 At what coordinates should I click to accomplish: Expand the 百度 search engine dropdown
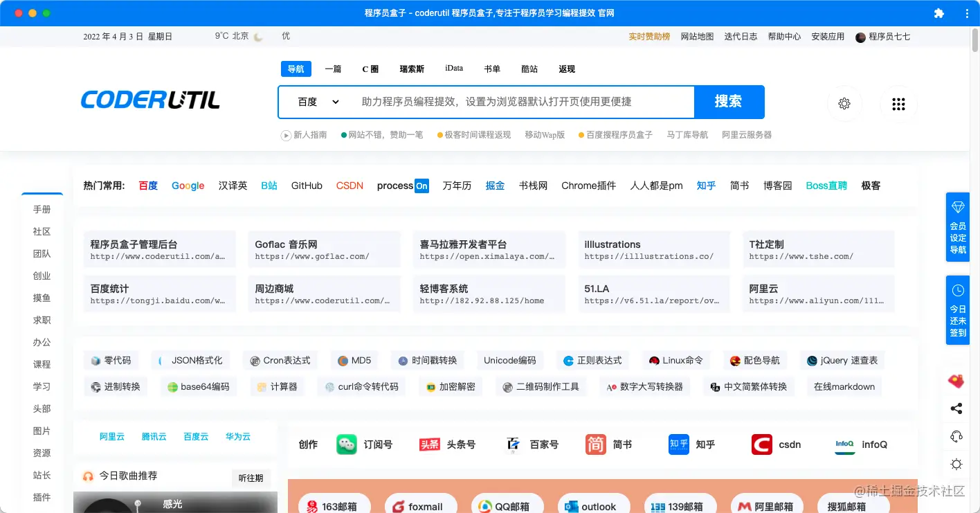click(x=318, y=102)
